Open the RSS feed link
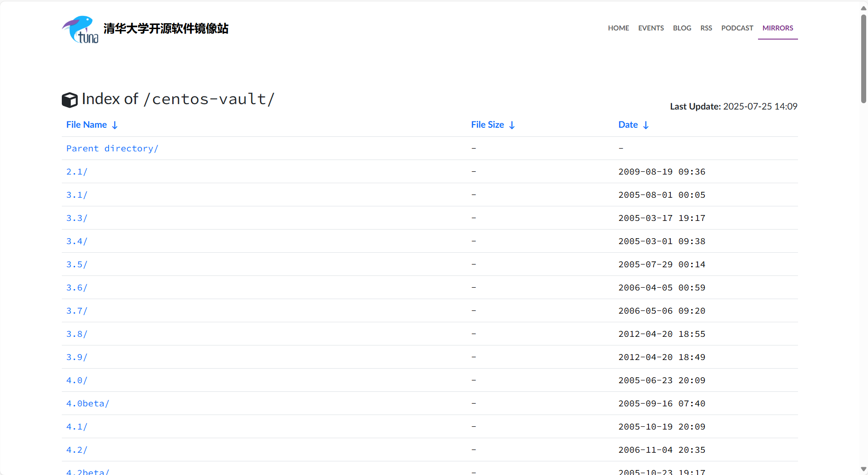The width and height of the screenshot is (868, 475). point(706,28)
